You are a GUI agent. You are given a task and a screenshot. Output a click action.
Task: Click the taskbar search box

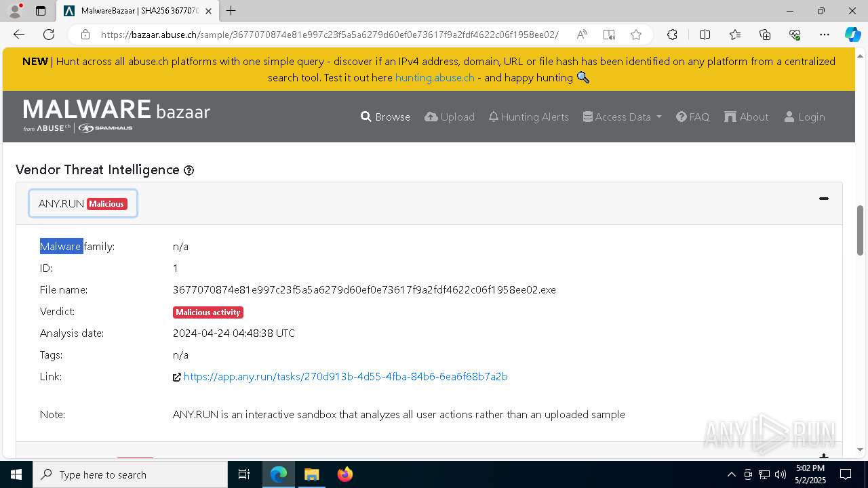[x=130, y=474]
